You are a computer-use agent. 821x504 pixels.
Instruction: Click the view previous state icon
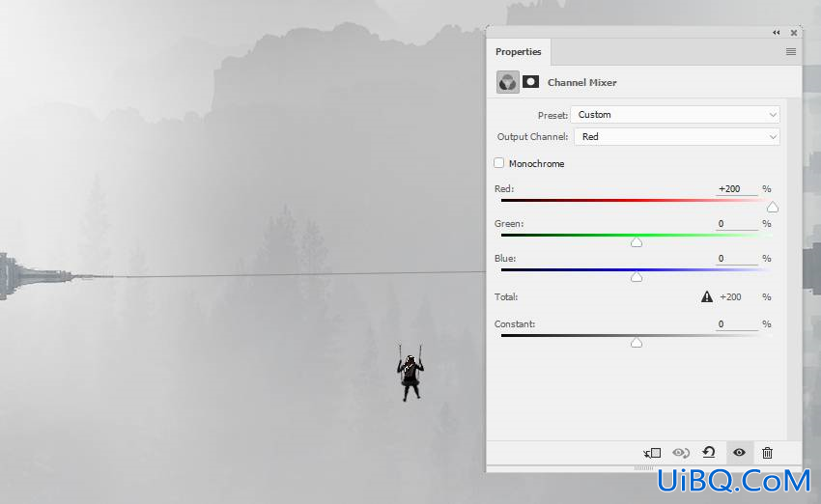[x=681, y=453]
